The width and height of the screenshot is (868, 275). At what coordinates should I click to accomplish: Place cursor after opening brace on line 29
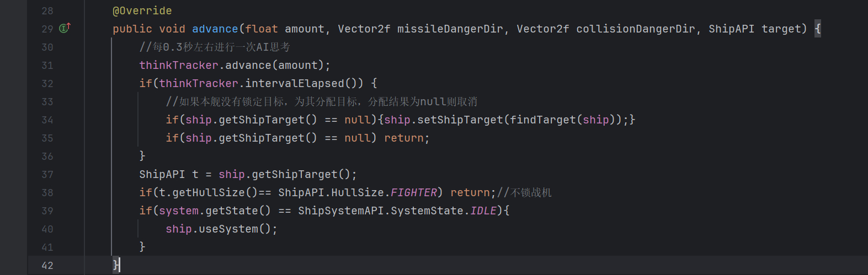822,29
